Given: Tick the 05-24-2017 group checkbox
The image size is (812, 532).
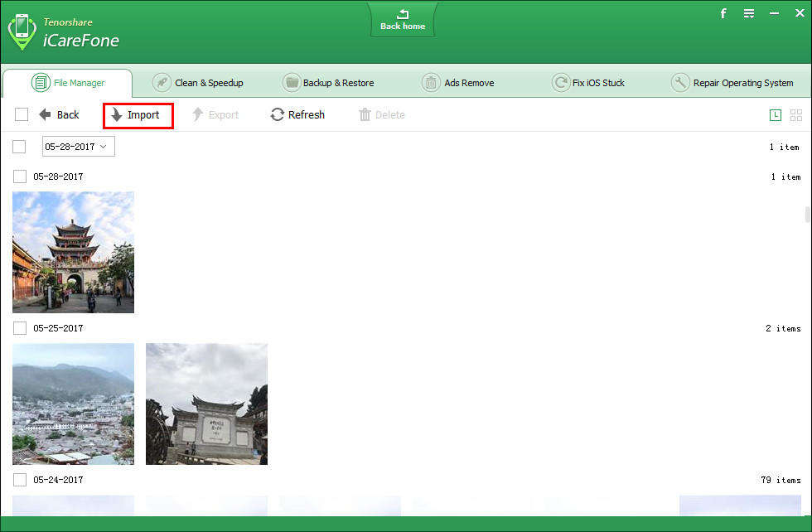Looking at the screenshot, I should click(x=20, y=480).
